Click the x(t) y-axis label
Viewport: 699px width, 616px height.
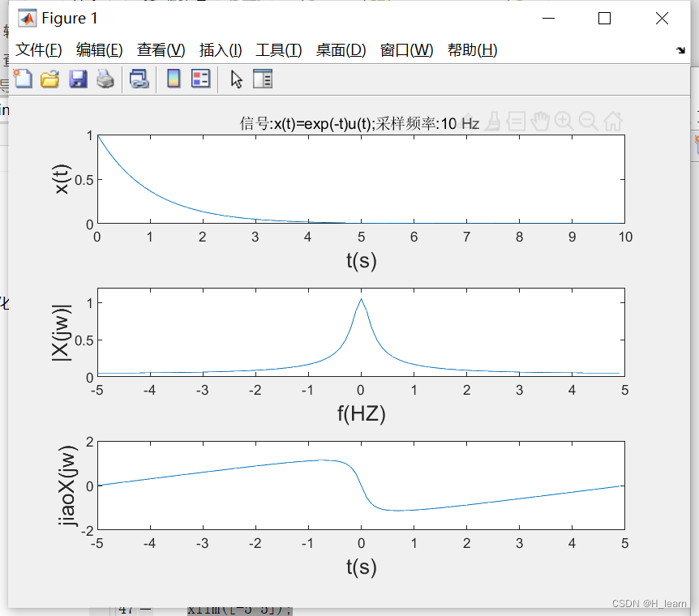pos(62,179)
